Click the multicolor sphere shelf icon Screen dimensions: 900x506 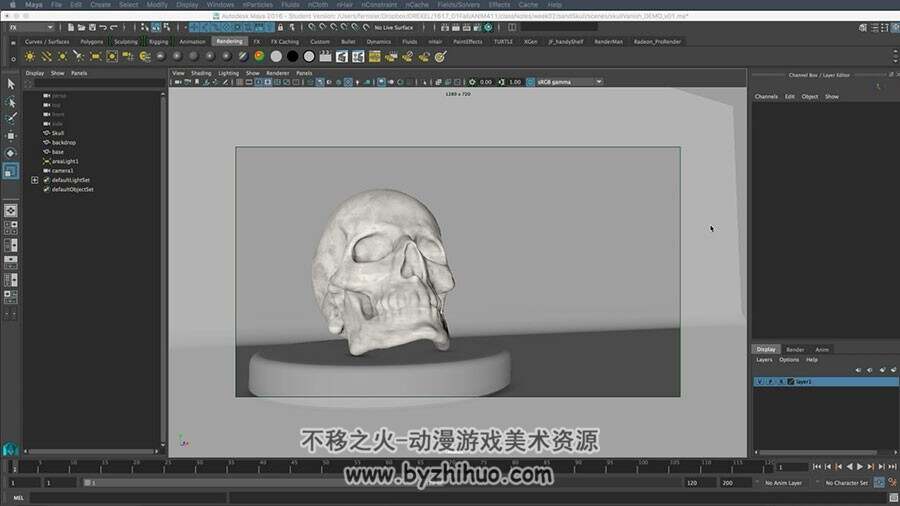(x=259, y=56)
